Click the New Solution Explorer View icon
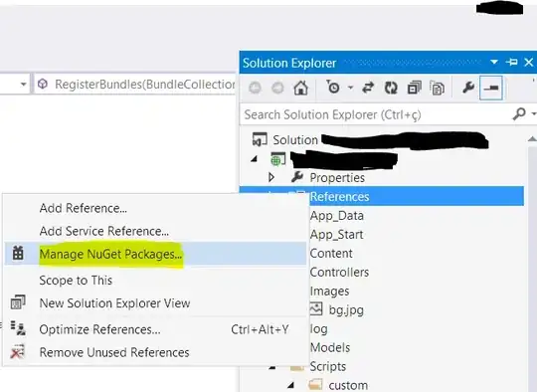The image size is (537, 392). click(18, 302)
